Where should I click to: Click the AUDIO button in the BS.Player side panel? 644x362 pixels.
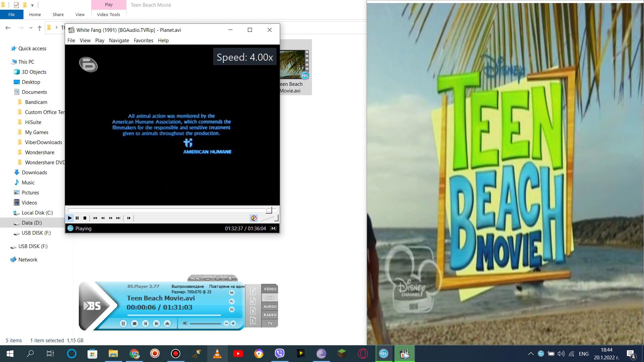[270, 306]
